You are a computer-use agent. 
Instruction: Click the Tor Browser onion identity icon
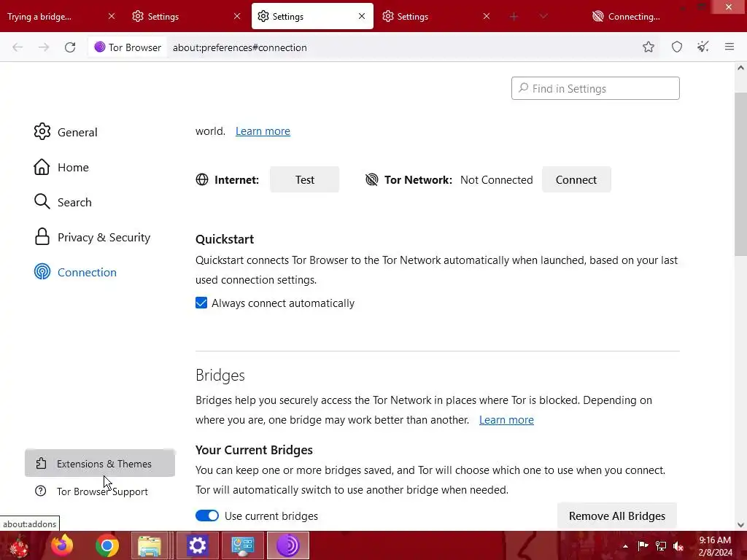pos(99,47)
